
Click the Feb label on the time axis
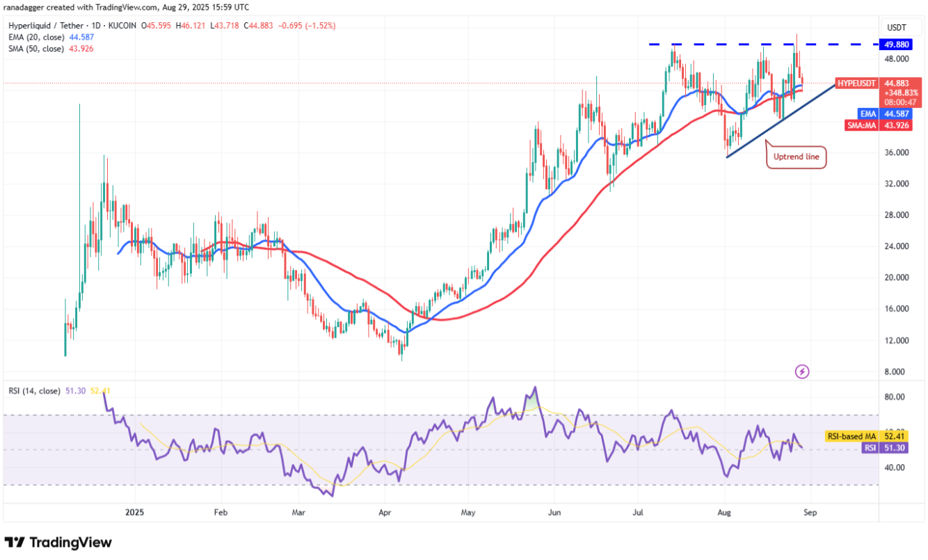click(221, 512)
